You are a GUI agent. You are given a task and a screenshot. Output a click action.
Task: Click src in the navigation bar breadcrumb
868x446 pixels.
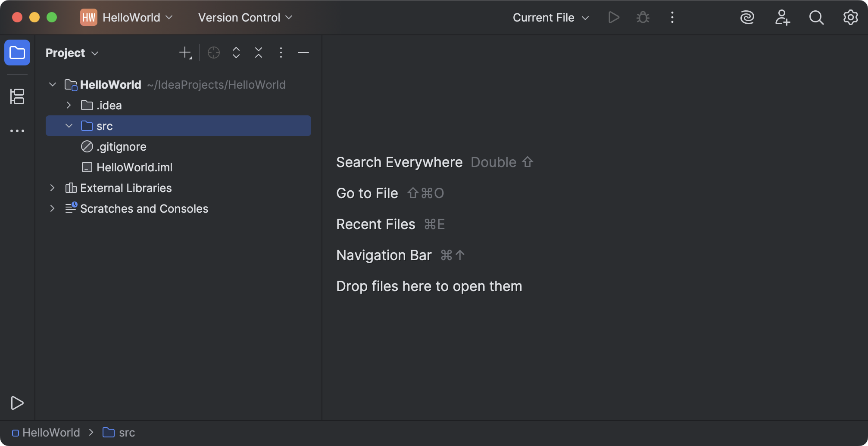click(119, 433)
